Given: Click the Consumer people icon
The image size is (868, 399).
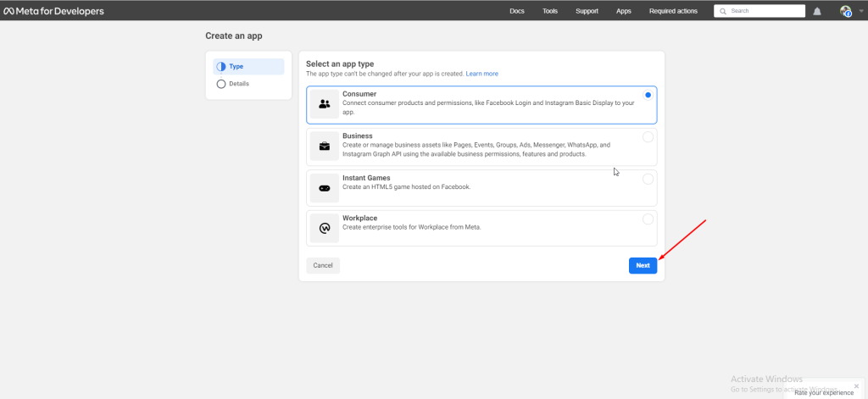Looking at the screenshot, I should (325, 104).
